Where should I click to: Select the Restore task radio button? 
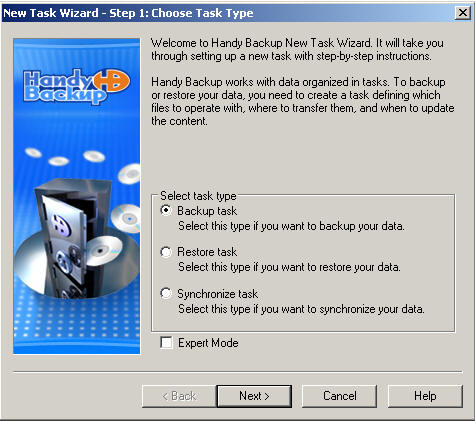pyautogui.click(x=166, y=252)
